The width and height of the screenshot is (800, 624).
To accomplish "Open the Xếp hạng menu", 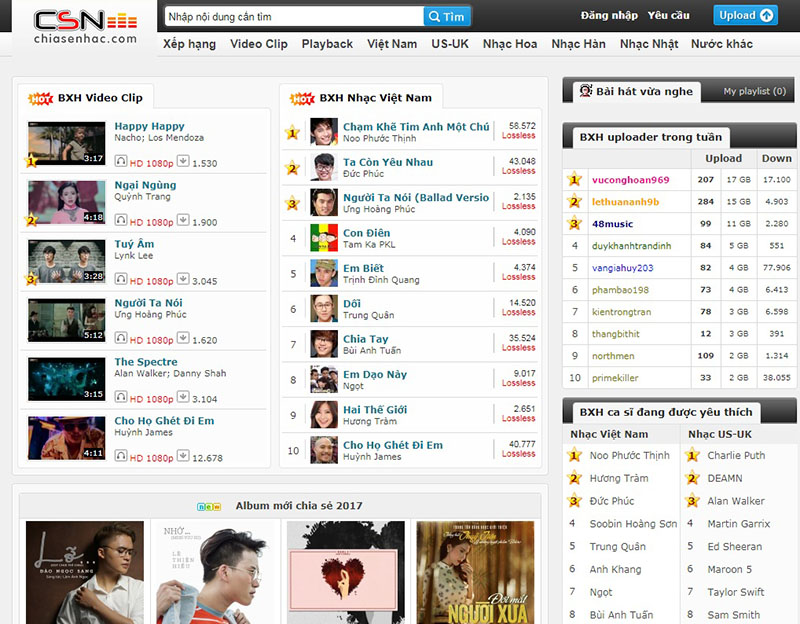I will [189, 44].
